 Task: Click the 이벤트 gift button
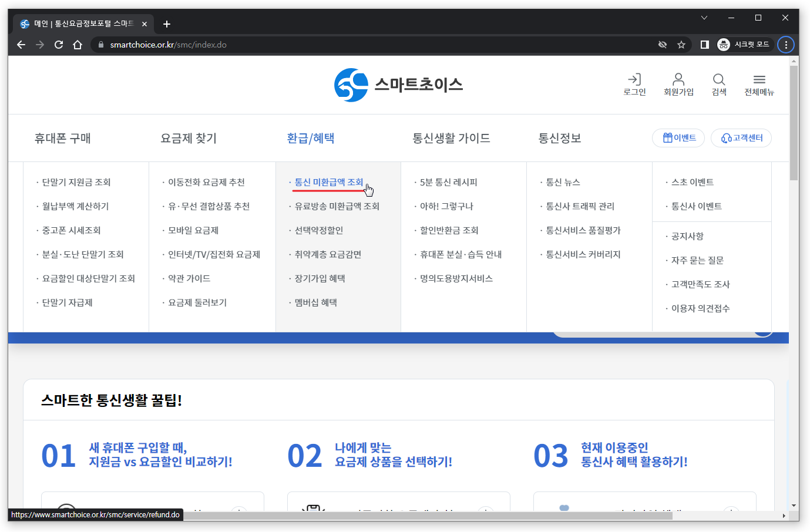tap(678, 138)
